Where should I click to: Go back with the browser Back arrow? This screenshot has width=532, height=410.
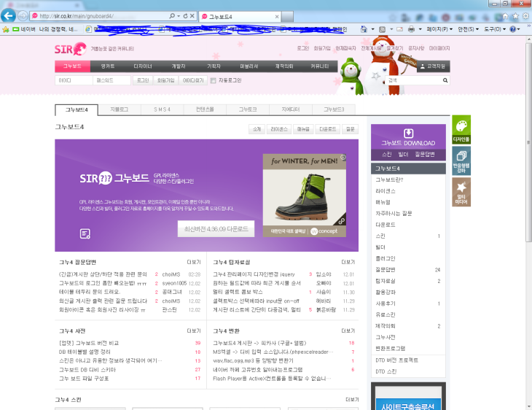[x=8, y=15]
